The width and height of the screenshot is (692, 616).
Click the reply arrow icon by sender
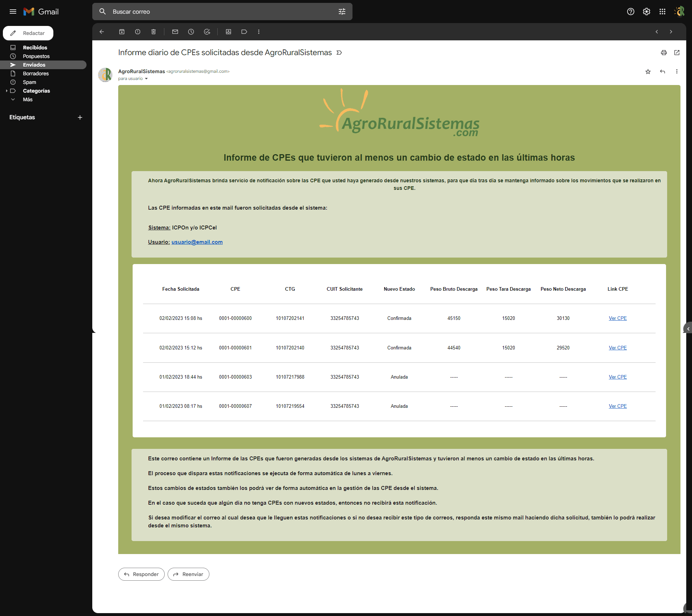point(662,71)
